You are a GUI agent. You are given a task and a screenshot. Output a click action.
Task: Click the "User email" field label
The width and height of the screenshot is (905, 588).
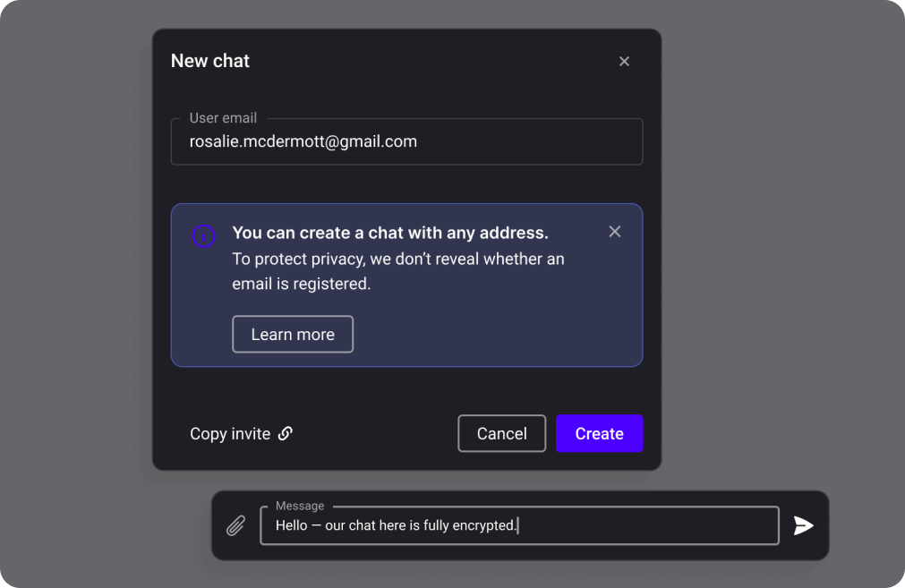tap(223, 118)
